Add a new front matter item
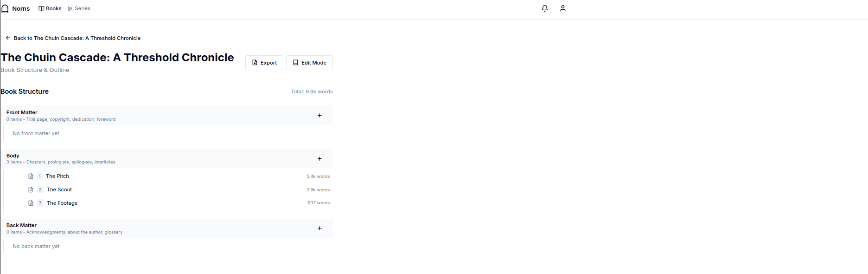 tap(319, 116)
